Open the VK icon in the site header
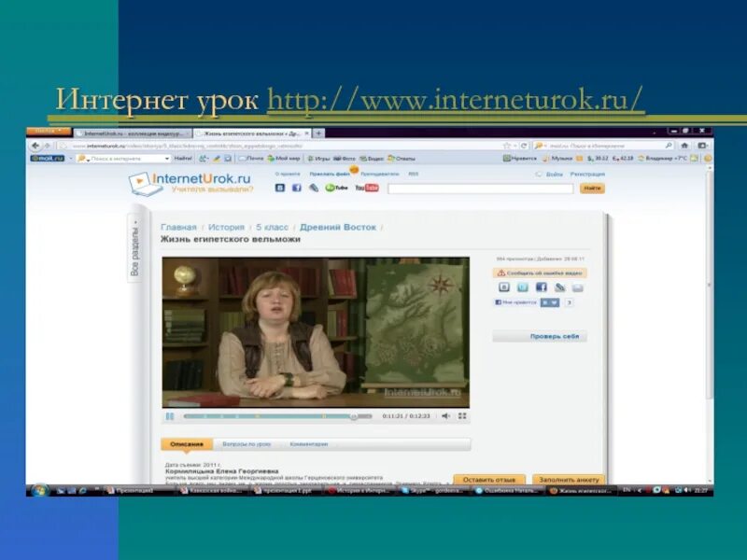The width and height of the screenshot is (747, 560). [280, 188]
